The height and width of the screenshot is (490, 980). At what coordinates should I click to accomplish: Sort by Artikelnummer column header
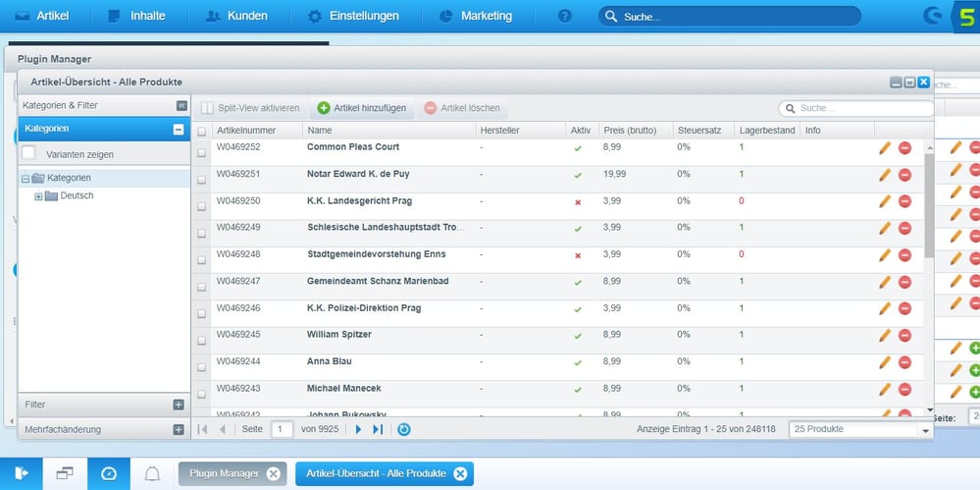[257, 131]
